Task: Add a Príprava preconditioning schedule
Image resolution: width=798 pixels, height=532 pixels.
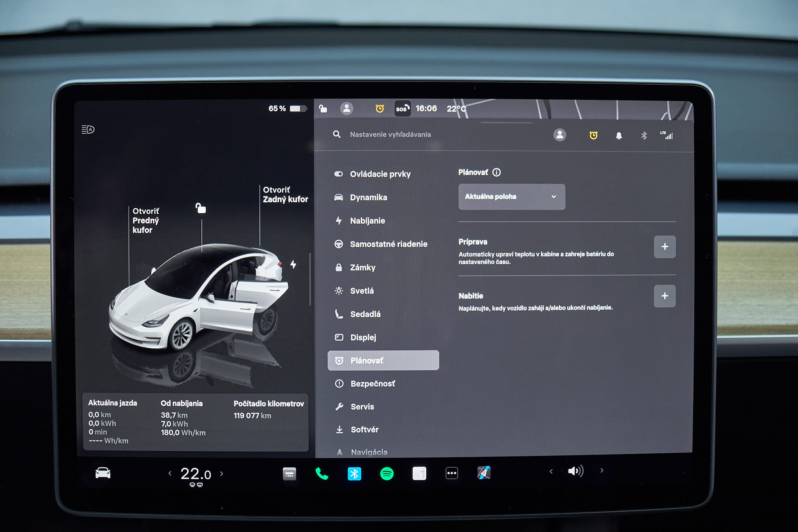Action: [x=665, y=247]
